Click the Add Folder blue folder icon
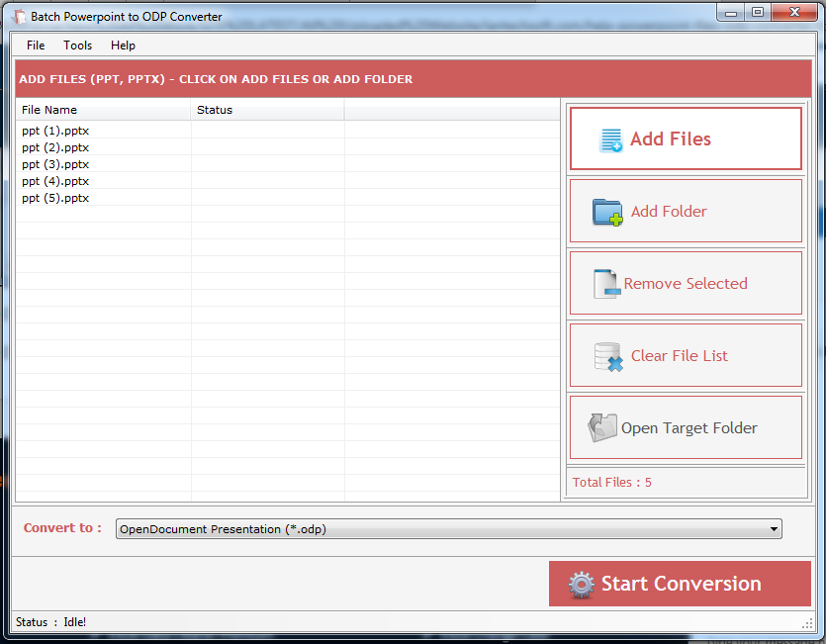The height and width of the screenshot is (644, 826). pyautogui.click(x=607, y=213)
